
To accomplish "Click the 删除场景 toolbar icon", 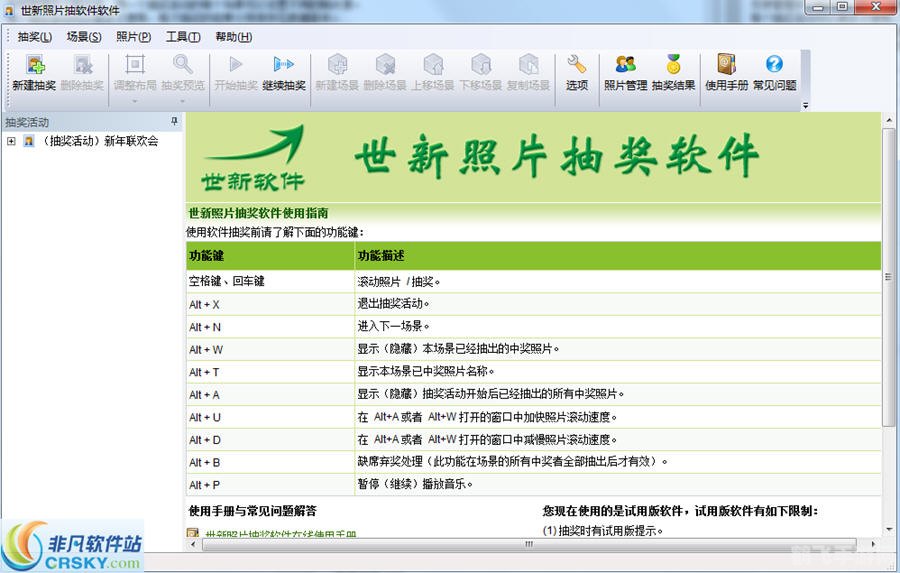I will tap(385, 64).
